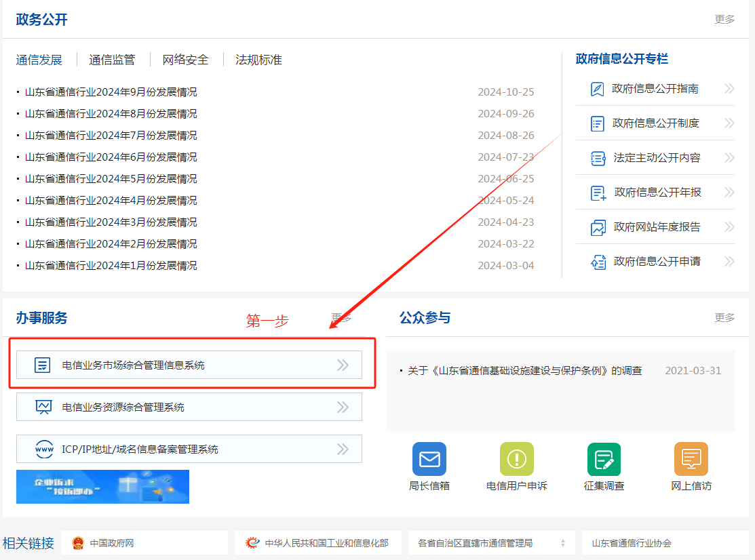The image size is (755, 560).
Task: Click date 2021-03-31
Action: click(693, 370)
